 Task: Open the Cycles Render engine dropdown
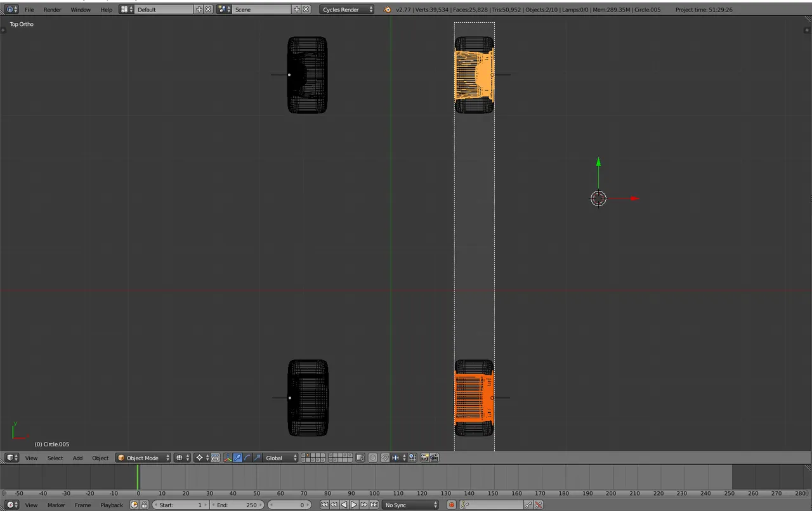point(346,10)
